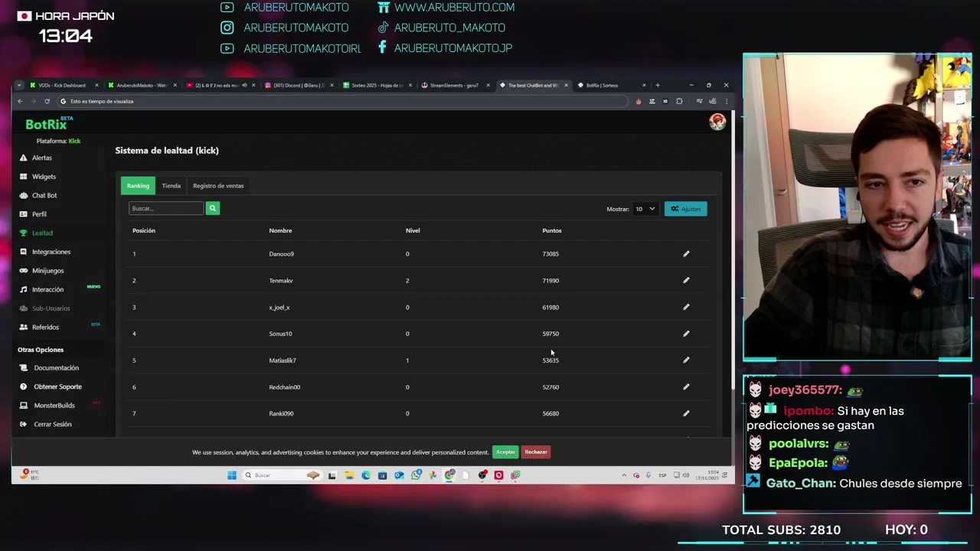Reload the page in browser

pyautogui.click(x=47, y=101)
